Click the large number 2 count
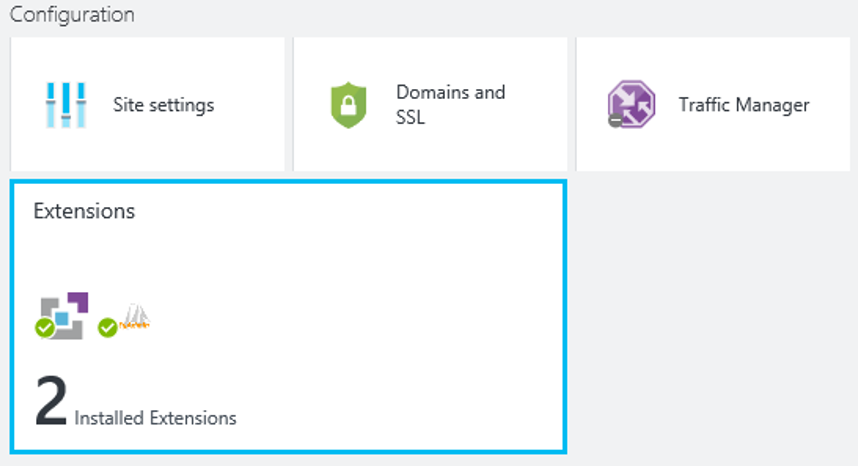858x466 pixels. pos(50,402)
